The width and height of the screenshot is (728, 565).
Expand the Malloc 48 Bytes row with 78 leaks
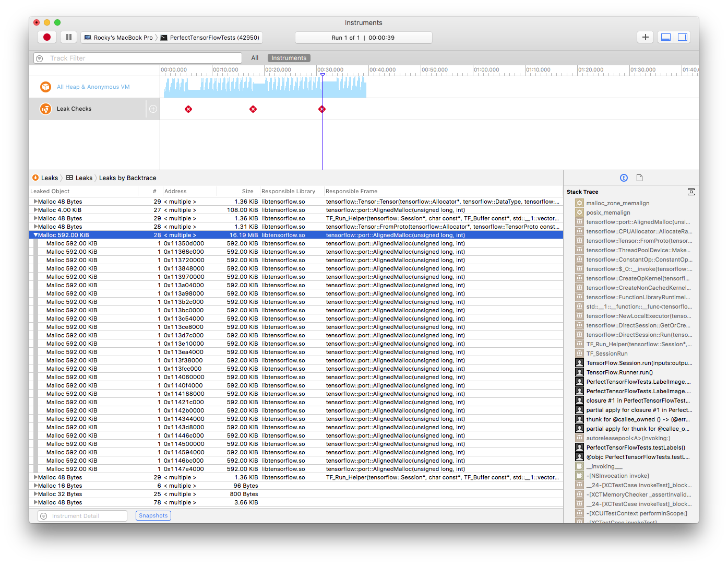[x=35, y=502]
